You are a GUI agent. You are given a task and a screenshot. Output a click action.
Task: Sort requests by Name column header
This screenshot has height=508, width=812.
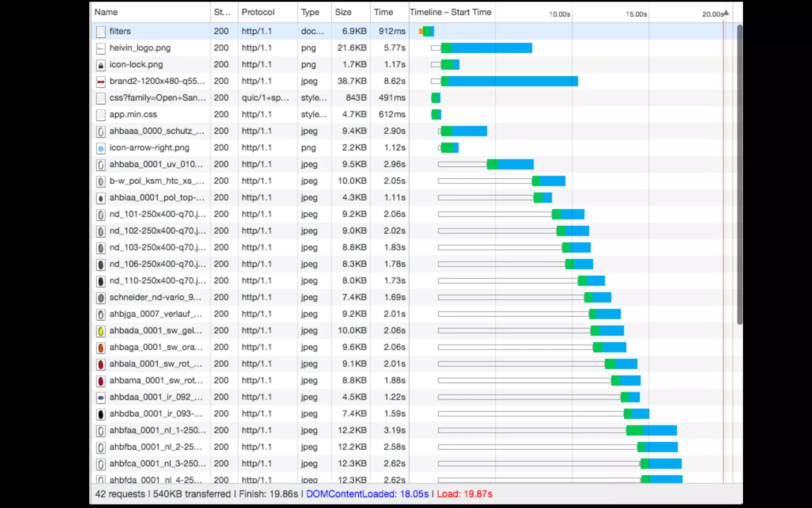pos(106,12)
